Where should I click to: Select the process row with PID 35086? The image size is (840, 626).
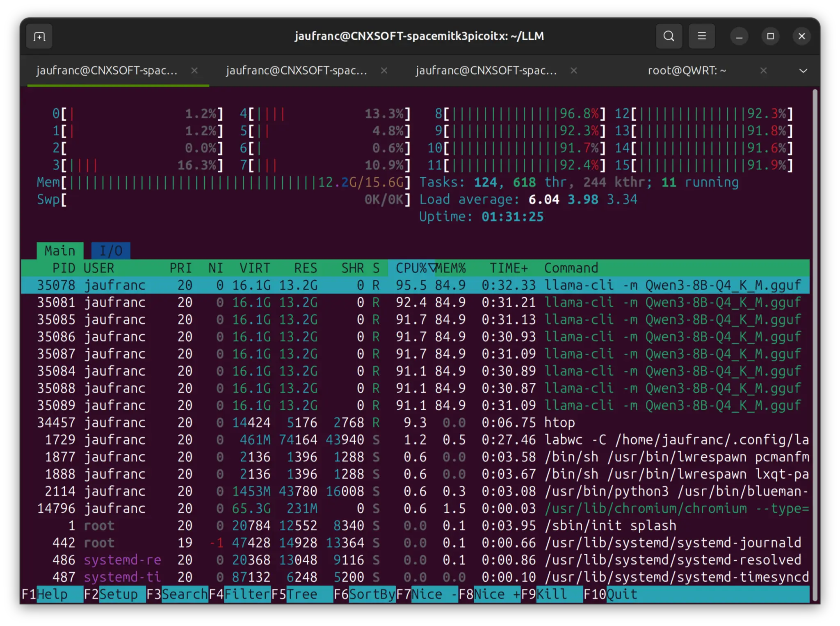point(415,337)
